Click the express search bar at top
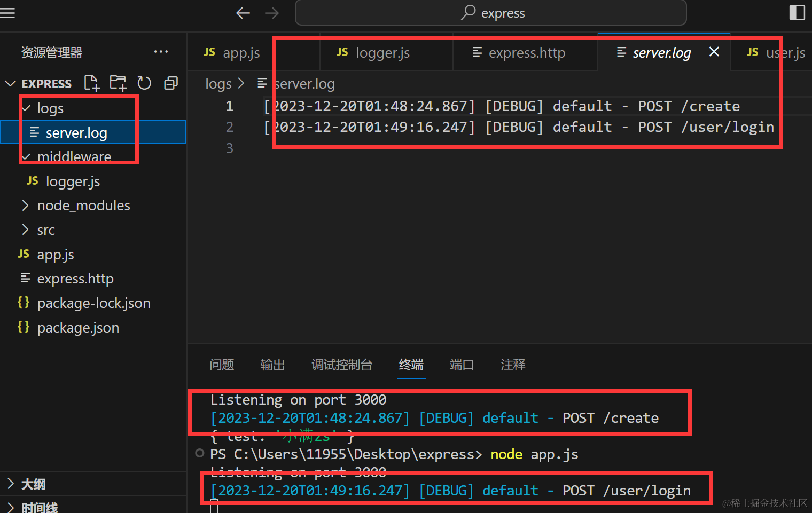812x513 pixels. pos(490,13)
